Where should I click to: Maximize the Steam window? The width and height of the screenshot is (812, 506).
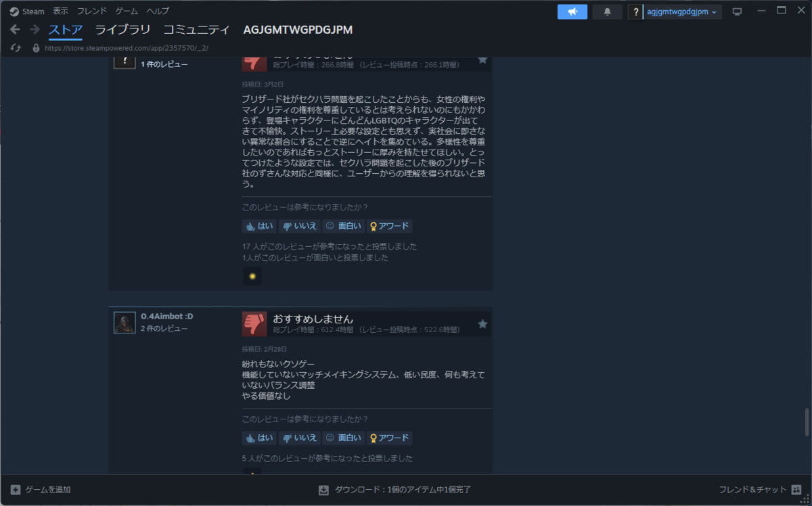[781, 11]
